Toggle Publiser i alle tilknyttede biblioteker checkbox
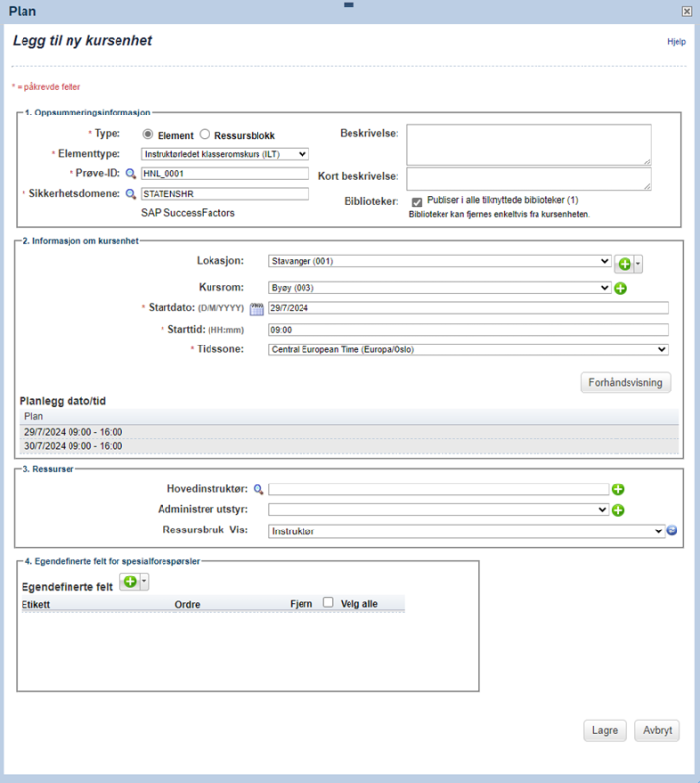This screenshot has height=783, width=700. click(417, 202)
